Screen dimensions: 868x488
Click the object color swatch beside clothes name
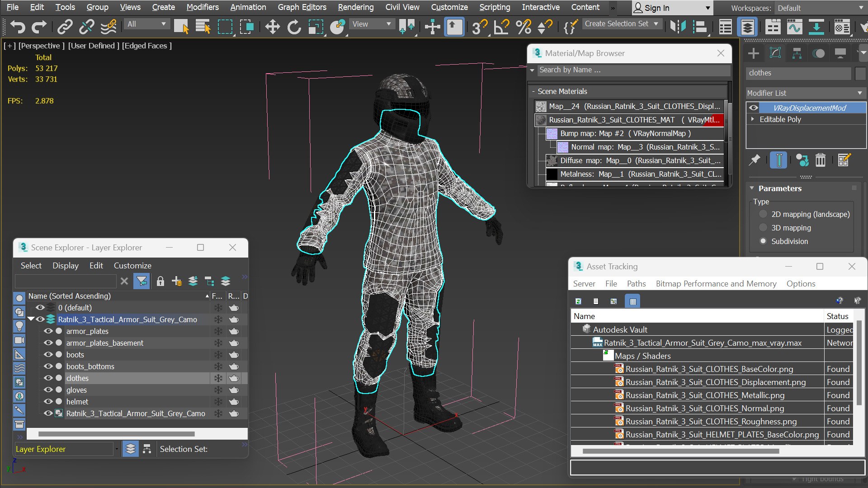click(860, 73)
